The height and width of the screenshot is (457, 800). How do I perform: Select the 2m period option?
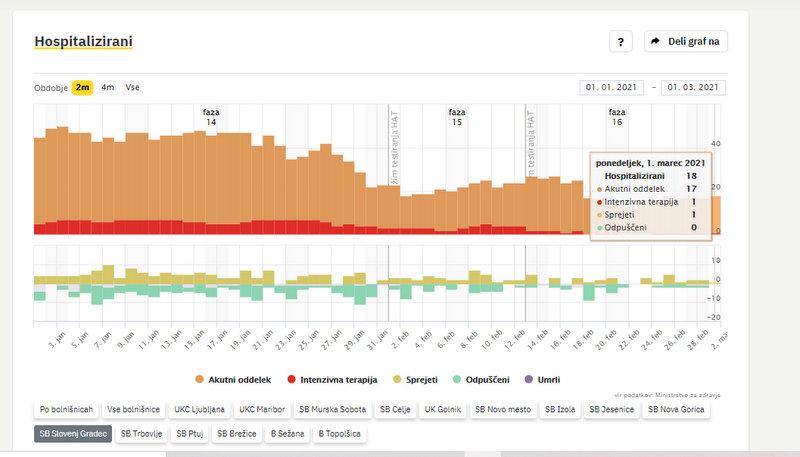click(x=82, y=88)
